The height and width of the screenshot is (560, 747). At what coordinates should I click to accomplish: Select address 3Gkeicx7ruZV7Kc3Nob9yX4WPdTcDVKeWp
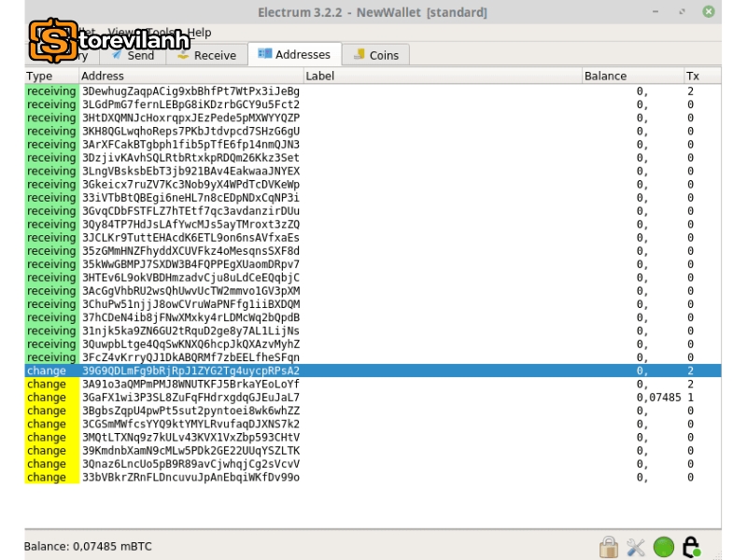pyautogui.click(x=190, y=184)
